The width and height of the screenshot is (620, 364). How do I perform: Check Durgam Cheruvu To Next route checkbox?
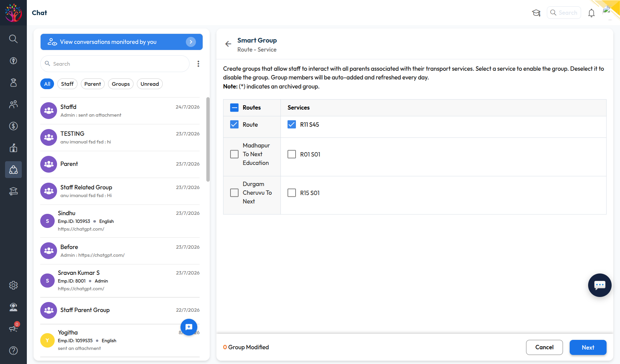coord(234,193)
